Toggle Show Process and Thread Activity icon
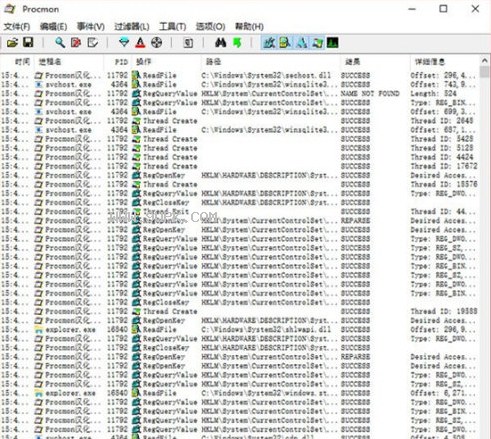This screenshot has height=439, width=491. [317, 43]
